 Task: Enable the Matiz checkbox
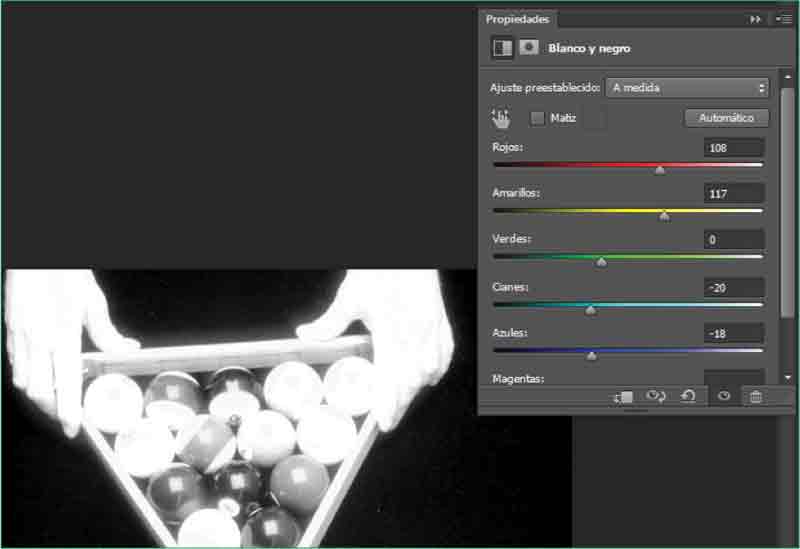click(538, 118)
